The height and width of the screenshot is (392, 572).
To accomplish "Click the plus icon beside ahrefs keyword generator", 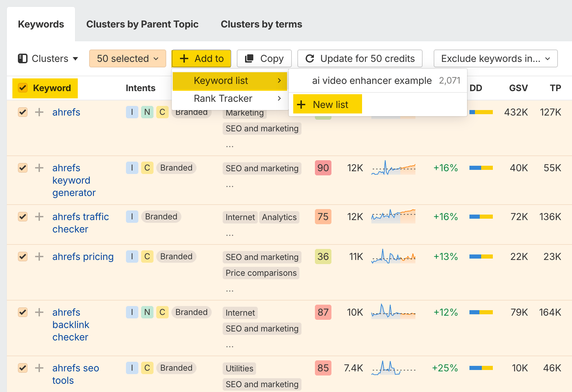I will click(x=39, y=168).
